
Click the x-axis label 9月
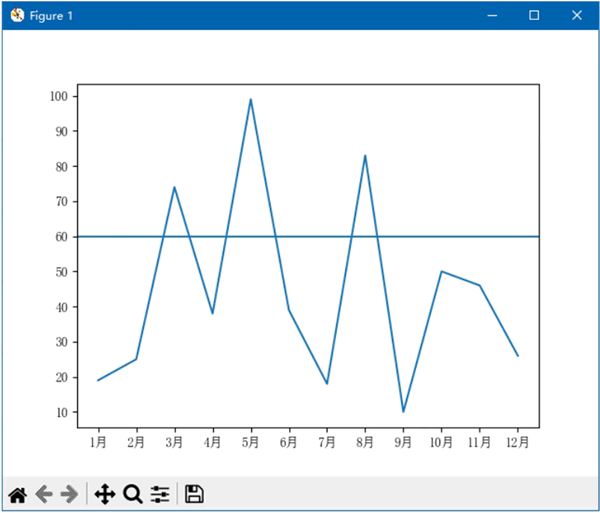[x=403, y=442]
